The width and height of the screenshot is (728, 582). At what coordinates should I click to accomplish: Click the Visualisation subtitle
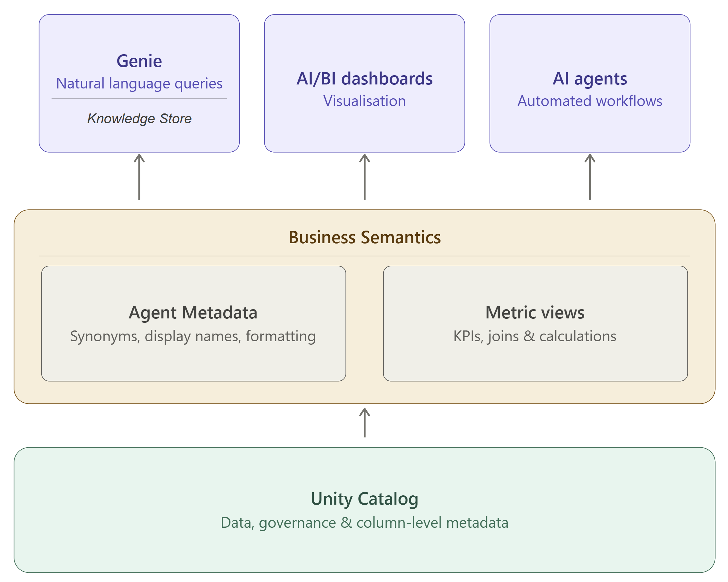364,101
